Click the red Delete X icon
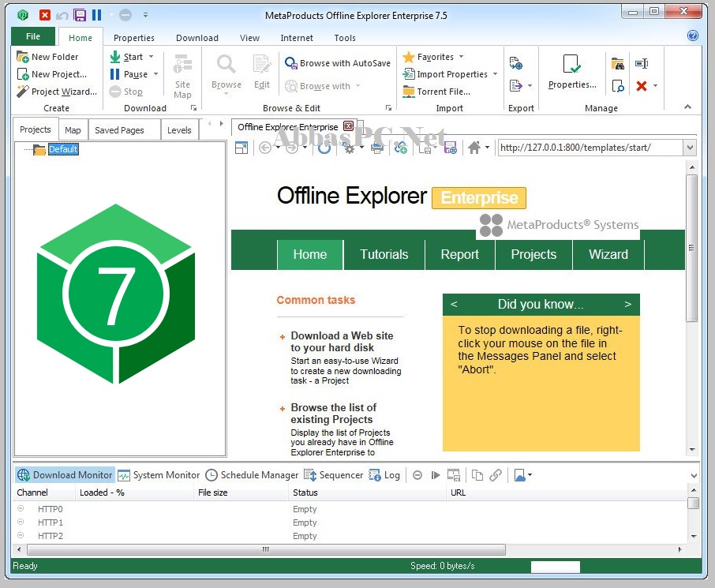715x588 pixels. pos(642,85)
